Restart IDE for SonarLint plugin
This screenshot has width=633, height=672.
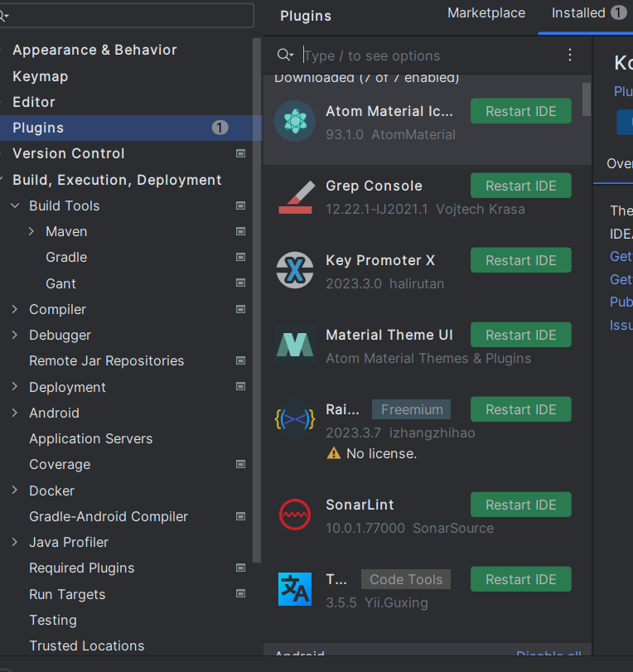point(520,505)
